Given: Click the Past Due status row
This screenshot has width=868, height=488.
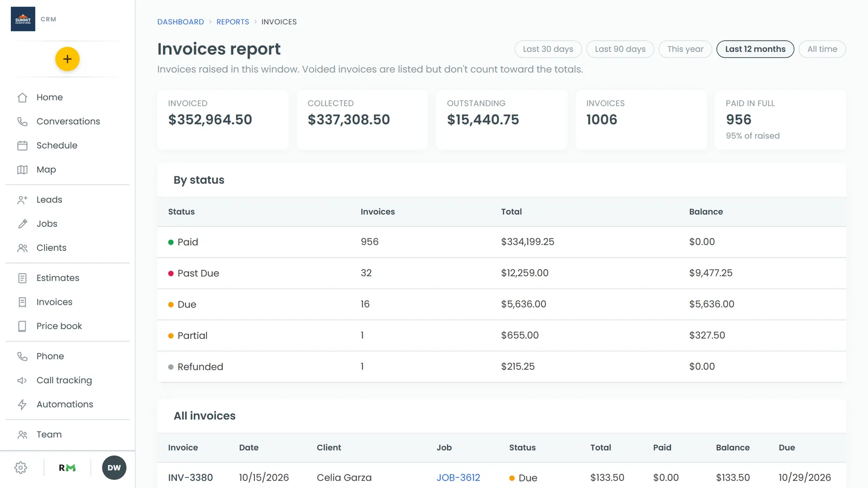Looking at the screenshot, I should point(502,273).
